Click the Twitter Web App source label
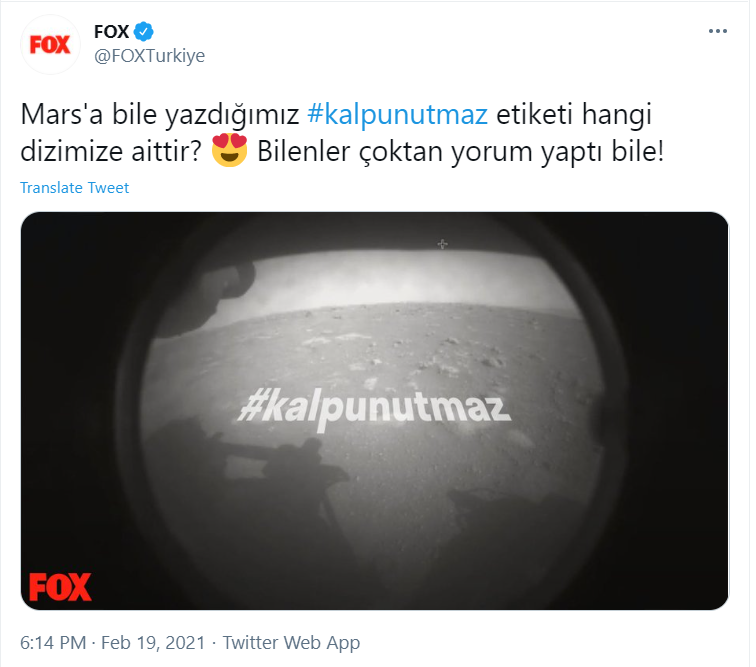 point(291,643)
